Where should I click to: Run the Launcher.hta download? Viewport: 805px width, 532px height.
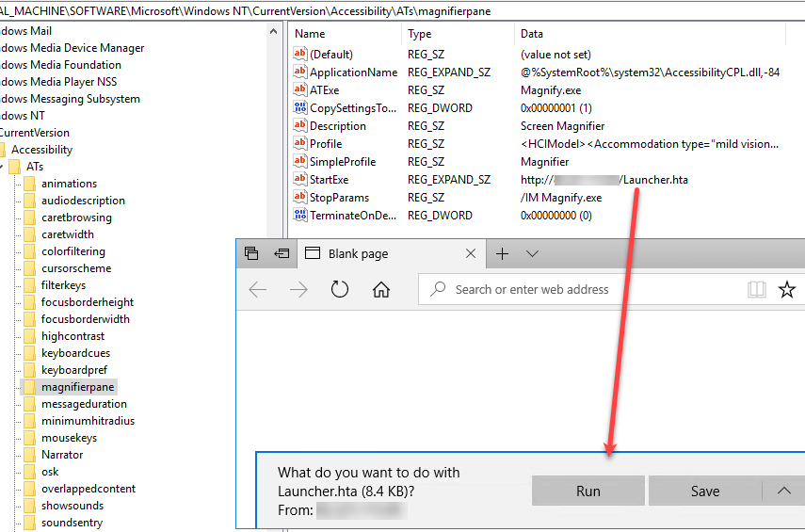point(588,491)
